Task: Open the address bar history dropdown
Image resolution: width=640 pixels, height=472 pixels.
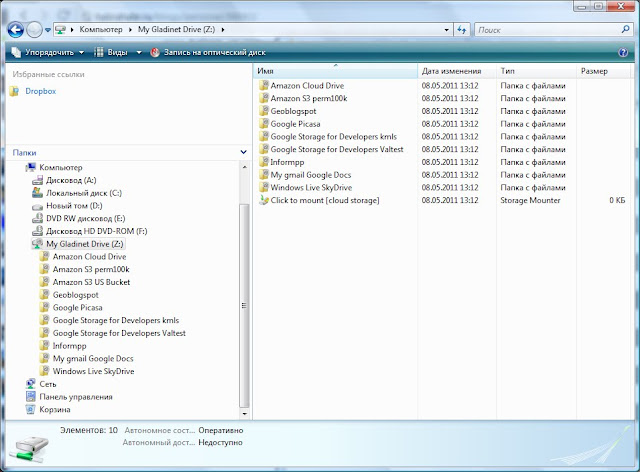Action: [x=447, y=30]
